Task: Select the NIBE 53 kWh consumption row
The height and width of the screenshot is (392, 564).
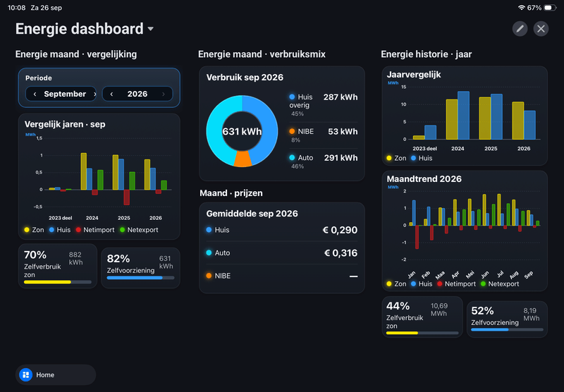Action: click(x=324, y=135)
